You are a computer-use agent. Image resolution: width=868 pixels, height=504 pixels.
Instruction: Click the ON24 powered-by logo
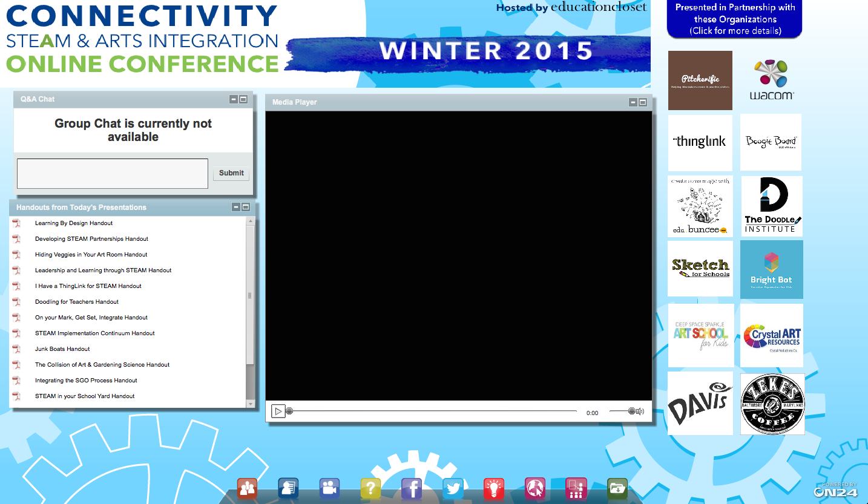[835, 490]
